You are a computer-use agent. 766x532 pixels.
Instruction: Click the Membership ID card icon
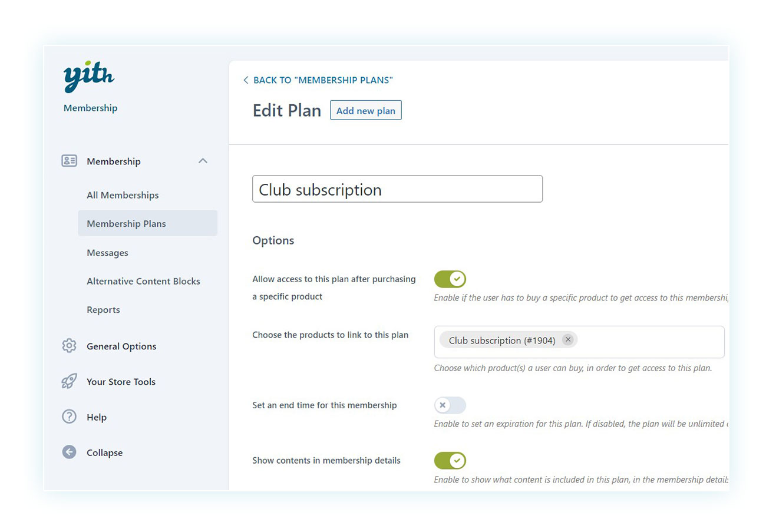70,161
